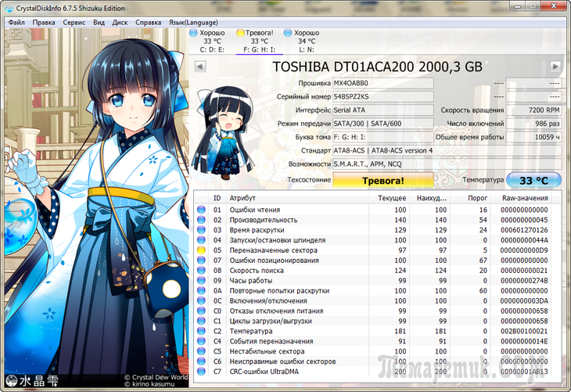Open the Справка menu

[148, 23]
